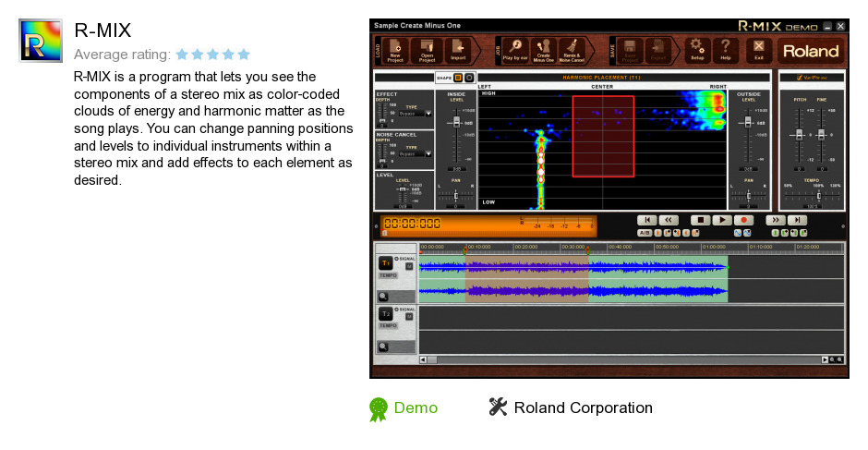868x450 pixels.
Task: Click the 00:10:000 timeline marker
Action: [479, 247]
